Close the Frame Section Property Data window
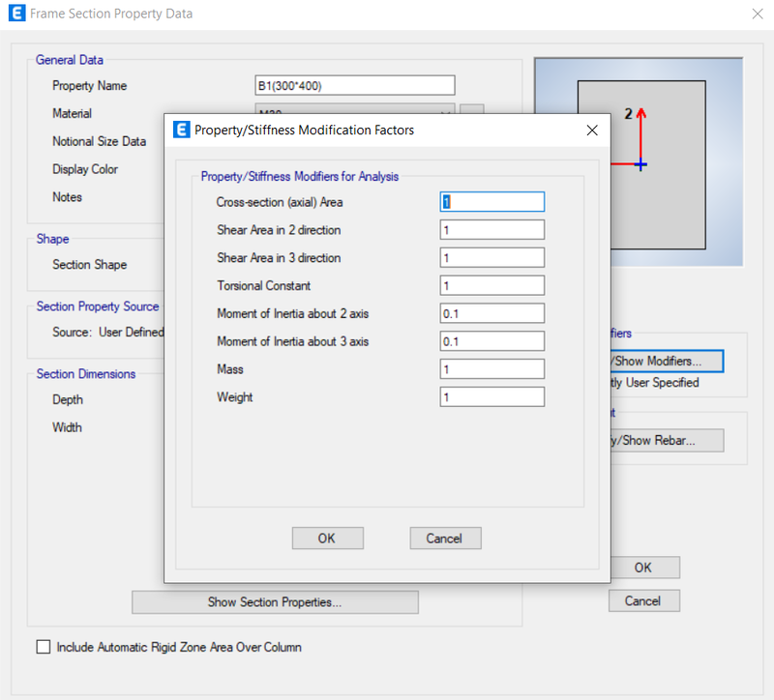 point(758,14)
